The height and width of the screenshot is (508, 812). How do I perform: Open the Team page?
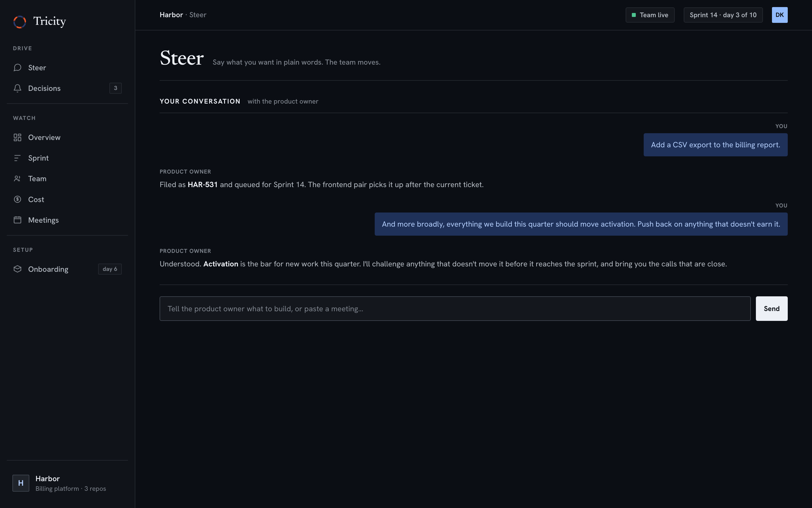point(67,179)
